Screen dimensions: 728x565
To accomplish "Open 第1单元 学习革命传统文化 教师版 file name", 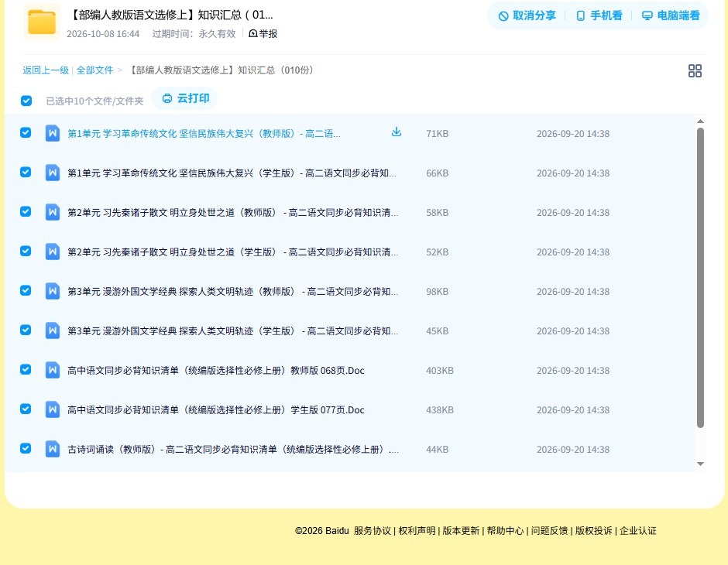I will pos(204,134).
